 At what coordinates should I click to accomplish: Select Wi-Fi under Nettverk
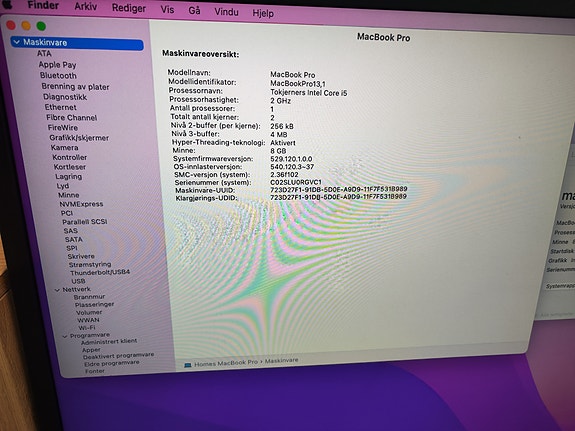tap(87, 328)
